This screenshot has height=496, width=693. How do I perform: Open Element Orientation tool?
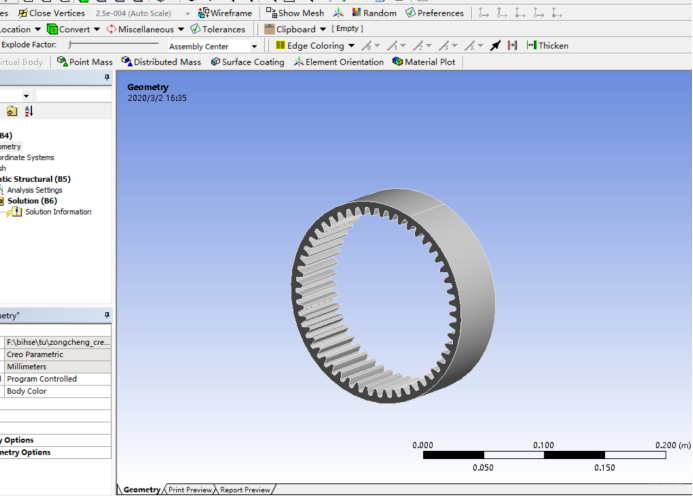pos(338,62)
